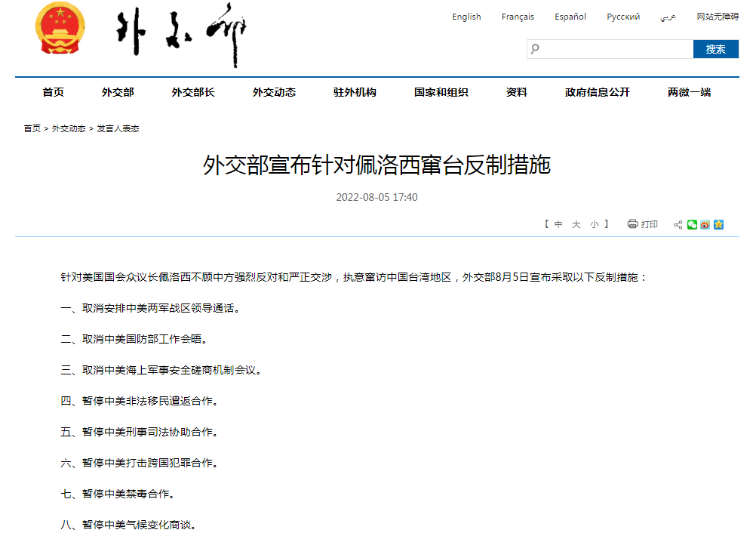Click item 一、取消安排中美两军战区领导通话
Screen dimensions: 756x533
coord(152,308)
